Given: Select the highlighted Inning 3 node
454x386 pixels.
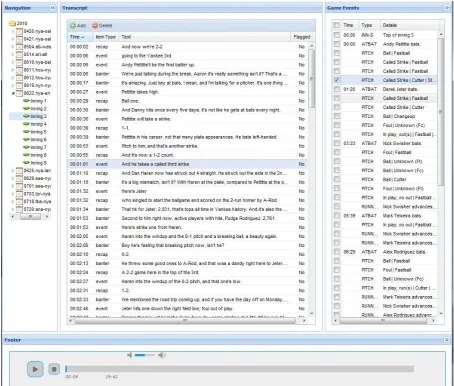Looking at the screenshot, I should 35,116.
